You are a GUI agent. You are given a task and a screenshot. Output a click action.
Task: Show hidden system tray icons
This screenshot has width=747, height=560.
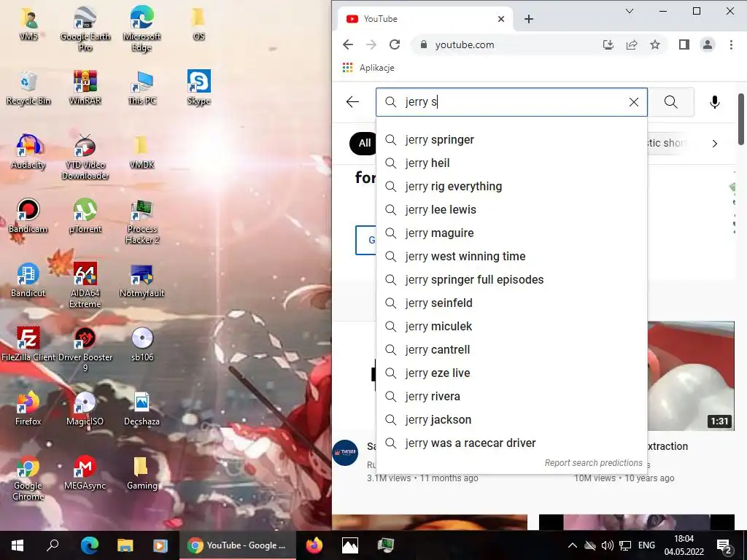coord(573,545)
